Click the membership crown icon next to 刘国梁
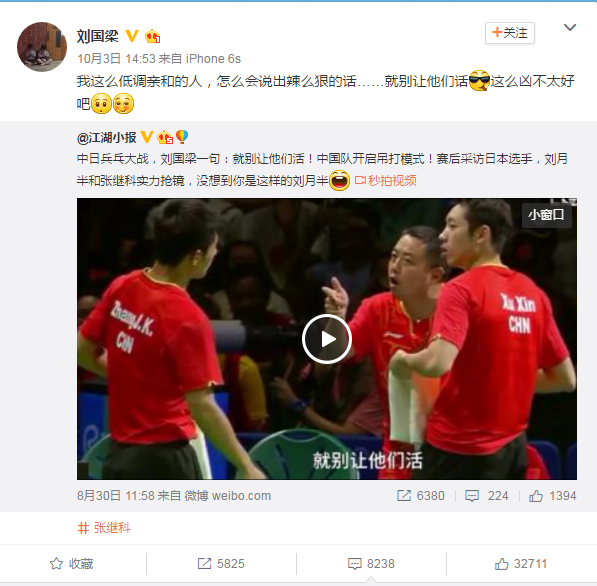The width and height of the screenshot is (597, 586). (x=153, y=36)
